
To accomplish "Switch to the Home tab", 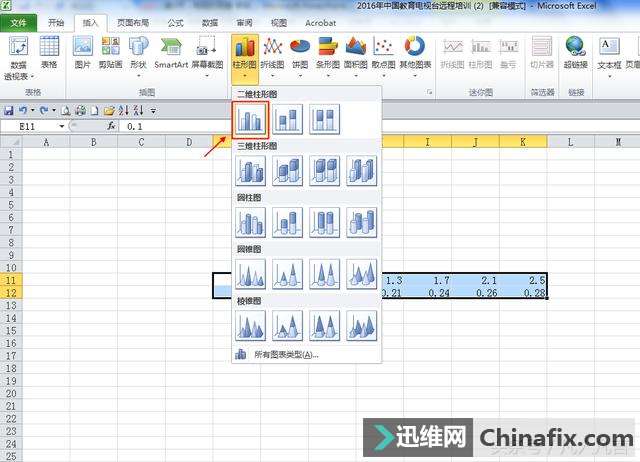I will [x=56, y=23].
